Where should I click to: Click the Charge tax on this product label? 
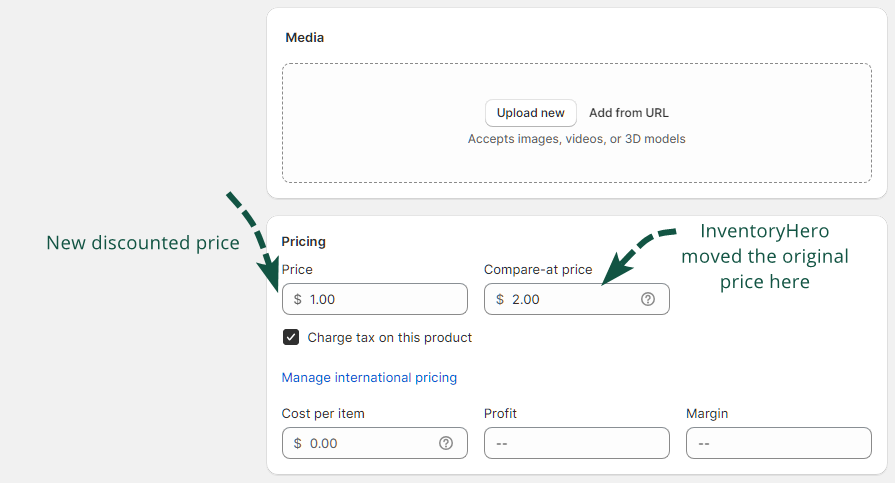tap(389, 337)
